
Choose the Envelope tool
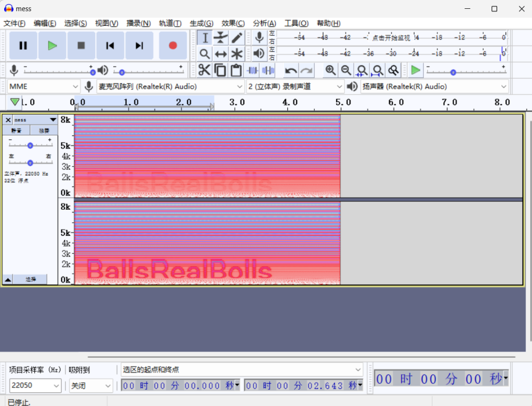(x=221, y=38)
